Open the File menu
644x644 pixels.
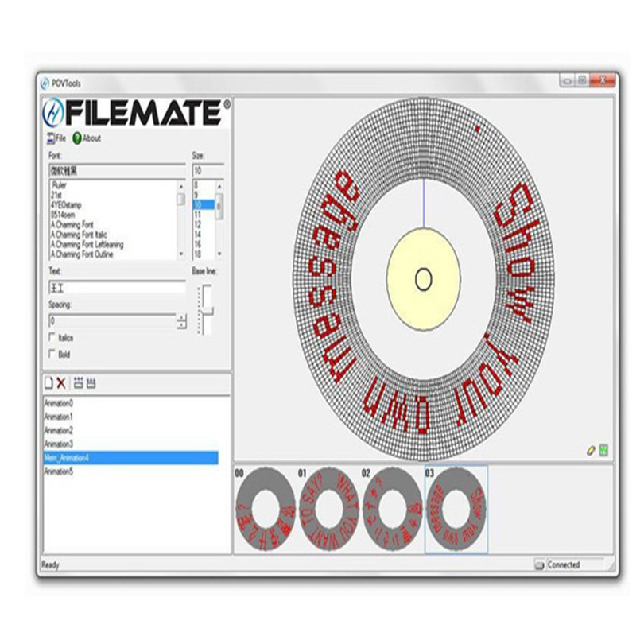pyautogui.click(x=60, y=138)
